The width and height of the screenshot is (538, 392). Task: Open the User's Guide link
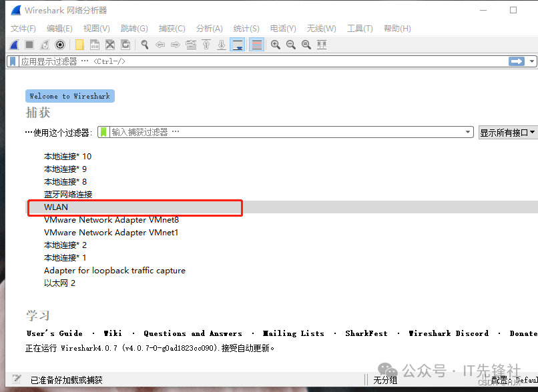(x=55, y=333)
